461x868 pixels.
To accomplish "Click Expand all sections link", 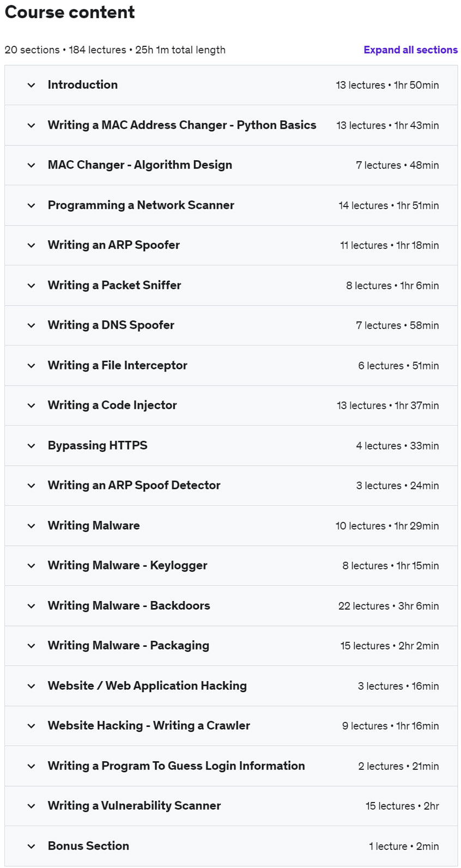I will pyautogui.click(x=410, y=50).
